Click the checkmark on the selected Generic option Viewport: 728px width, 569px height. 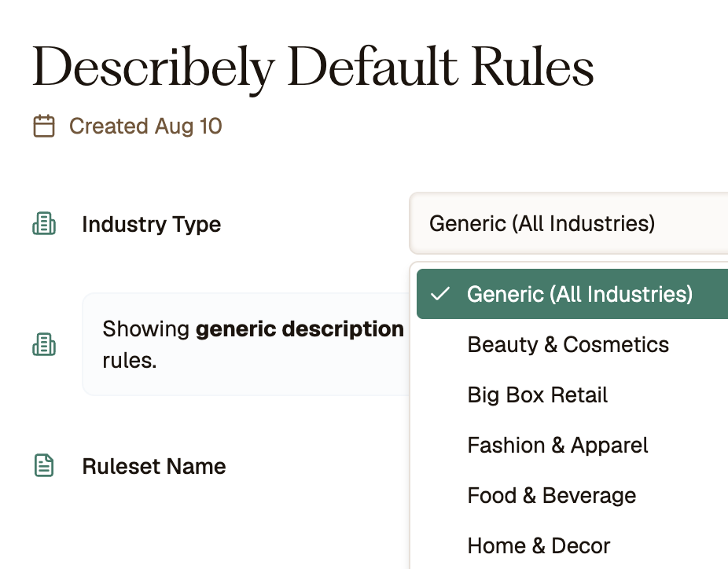(x=440, y=294)
